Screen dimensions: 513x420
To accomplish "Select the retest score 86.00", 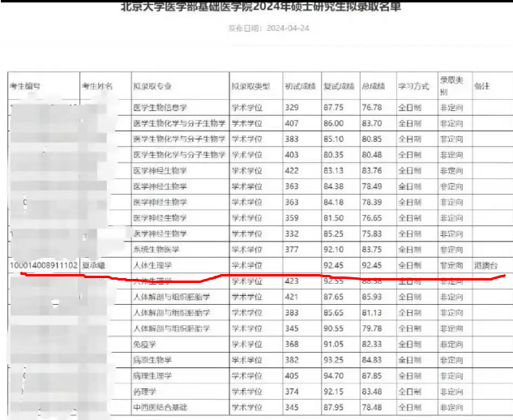I will click(333, 123).
